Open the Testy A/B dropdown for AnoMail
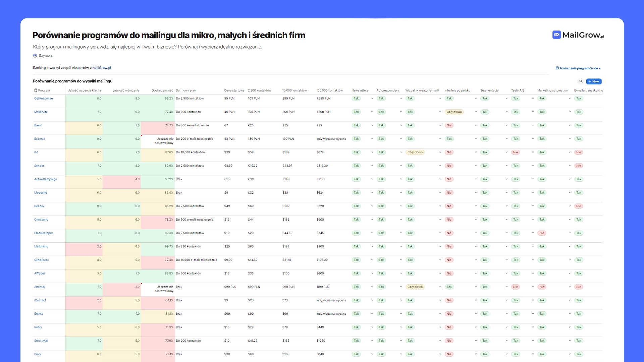Viewport: 644px width, 362px height. click(x=533, y=287)
